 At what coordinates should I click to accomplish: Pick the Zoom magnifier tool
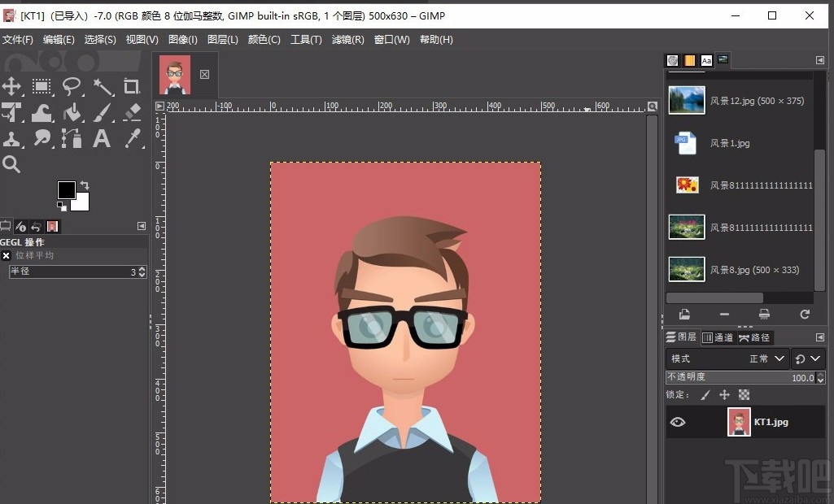(x=11, y=165)
